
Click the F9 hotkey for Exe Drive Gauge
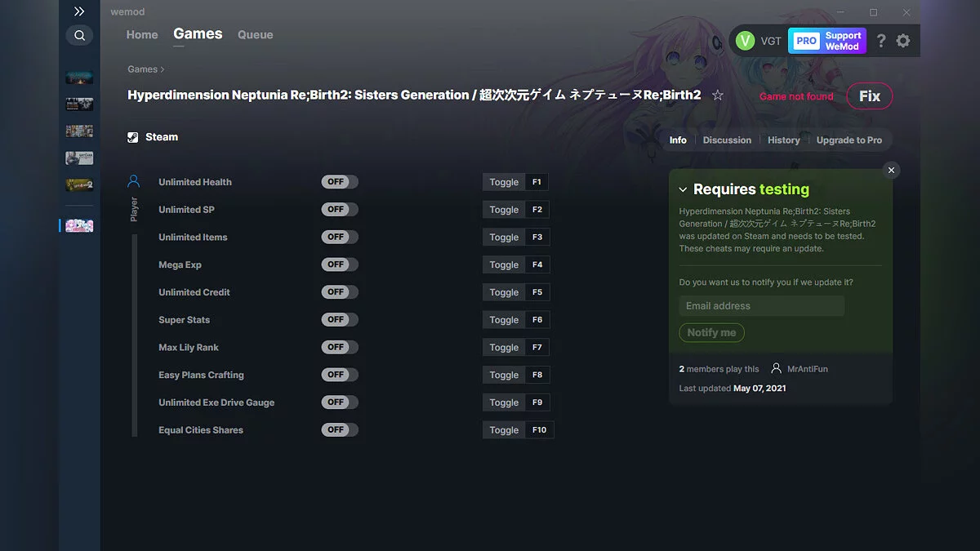click(537, 402)
